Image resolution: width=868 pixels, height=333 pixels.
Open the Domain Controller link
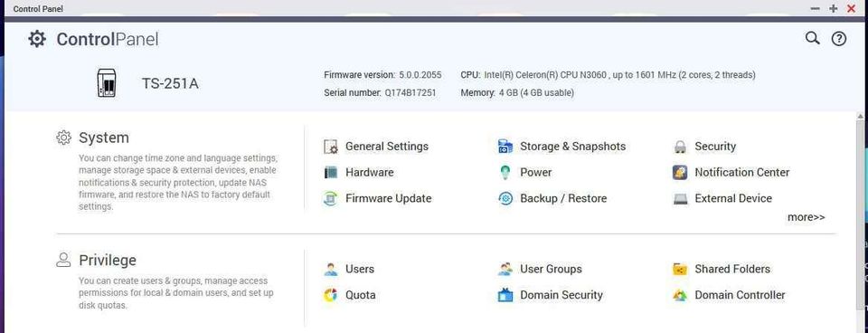point(741,295)
